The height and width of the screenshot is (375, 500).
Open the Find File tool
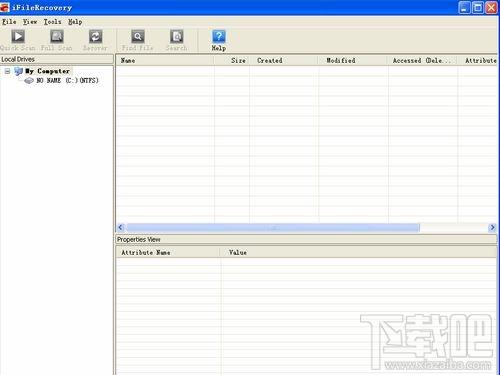[x=138, y=40]
